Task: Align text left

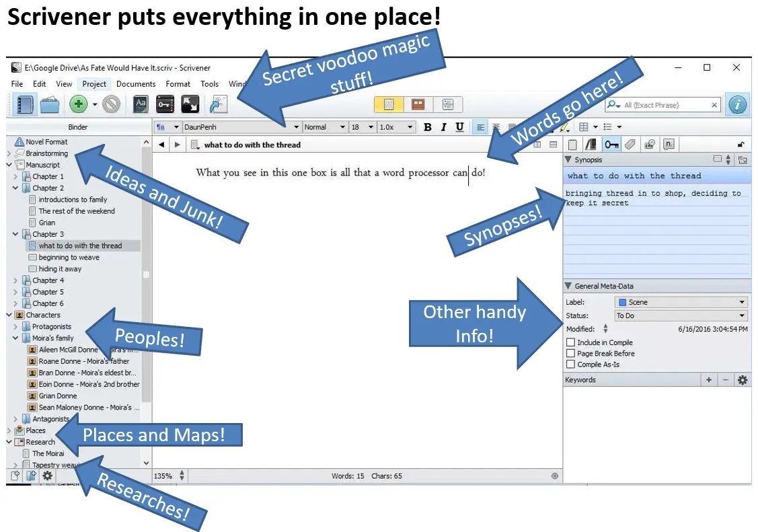Action: point(480,127)
